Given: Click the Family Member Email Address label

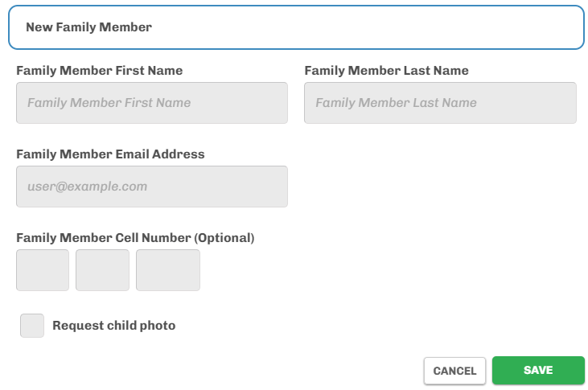Looking at the screenshot, I should (x=110, y=154).
